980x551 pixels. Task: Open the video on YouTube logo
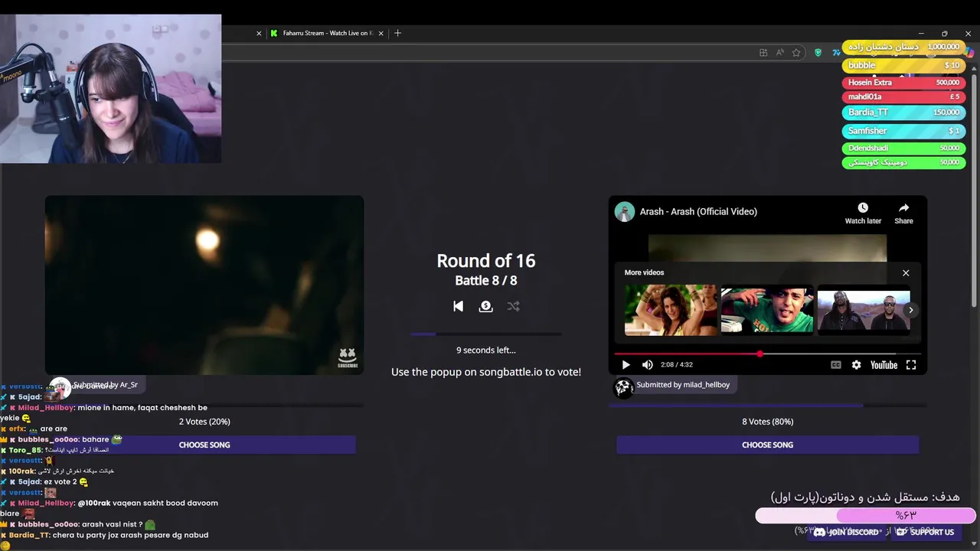pos(884,365)
